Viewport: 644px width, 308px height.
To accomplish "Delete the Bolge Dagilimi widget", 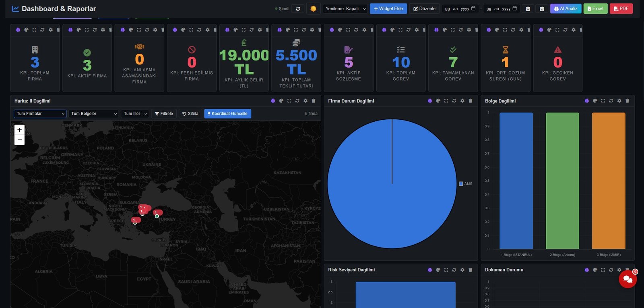I will (x=627, y=101).
